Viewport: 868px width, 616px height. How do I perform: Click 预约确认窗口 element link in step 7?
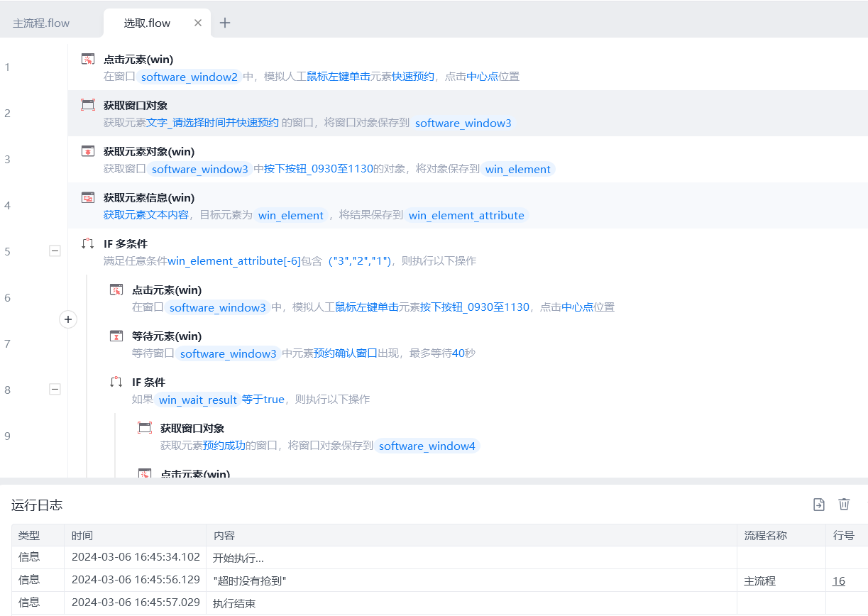[346, 353]
